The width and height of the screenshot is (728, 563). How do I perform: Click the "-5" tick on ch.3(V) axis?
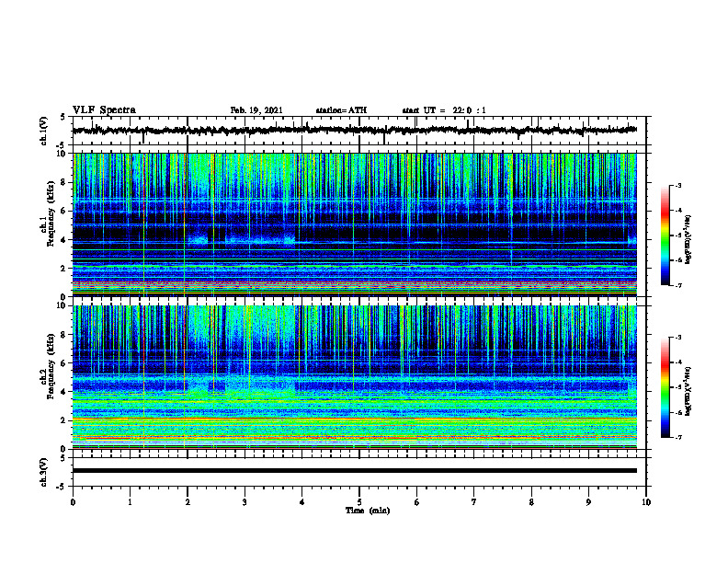[61, 487]
